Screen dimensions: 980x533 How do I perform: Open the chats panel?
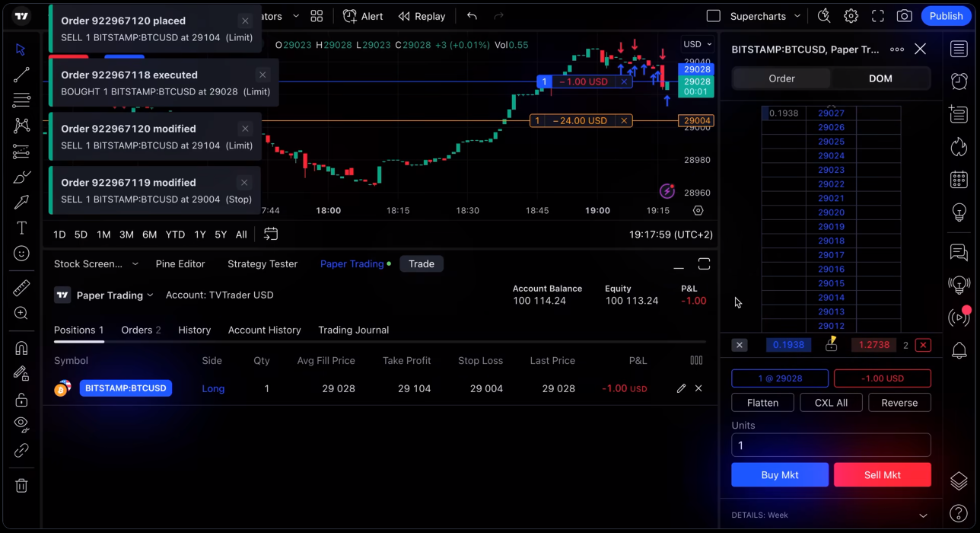[x=959, y=252]
